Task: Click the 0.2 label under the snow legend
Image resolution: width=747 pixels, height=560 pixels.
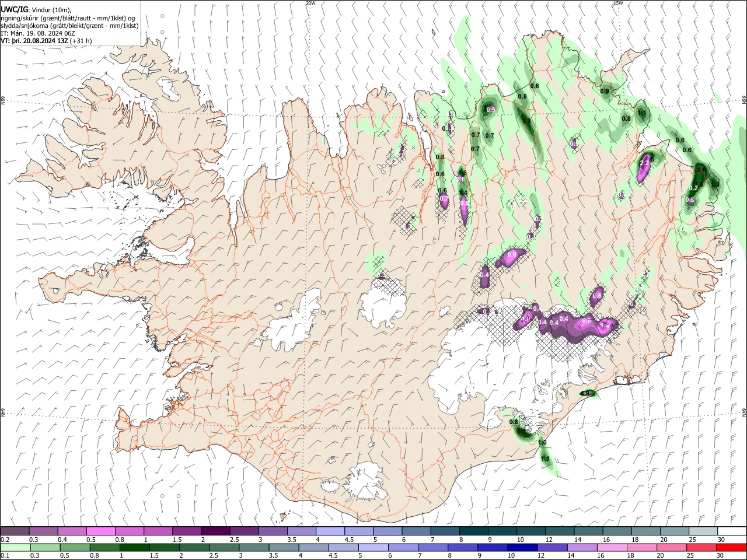Action: [x=5, y=540]
